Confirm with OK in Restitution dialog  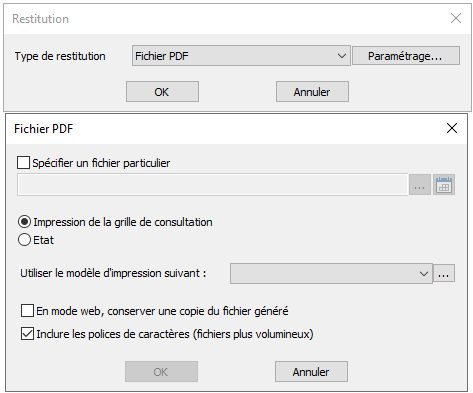(x=162, y=92)
